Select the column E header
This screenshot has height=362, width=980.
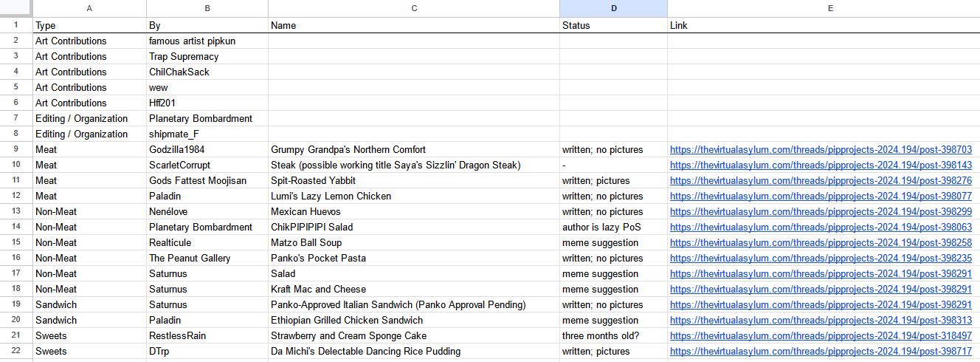point(830,8)
